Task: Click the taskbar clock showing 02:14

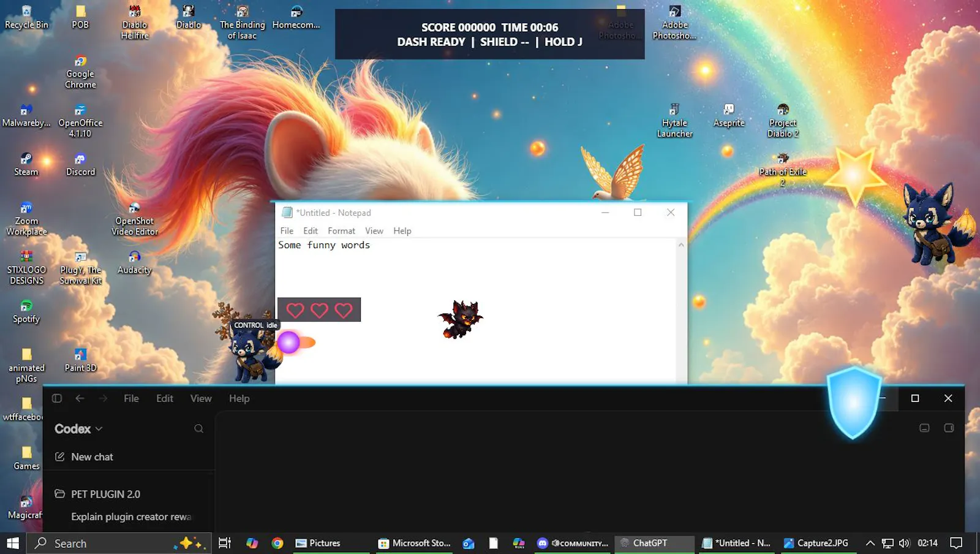Action: click(x=928, y=543)
